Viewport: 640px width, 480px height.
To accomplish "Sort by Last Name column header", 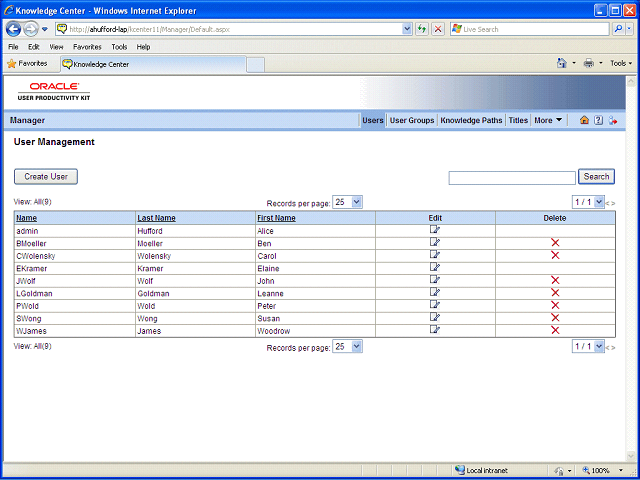I will (156, 218).
